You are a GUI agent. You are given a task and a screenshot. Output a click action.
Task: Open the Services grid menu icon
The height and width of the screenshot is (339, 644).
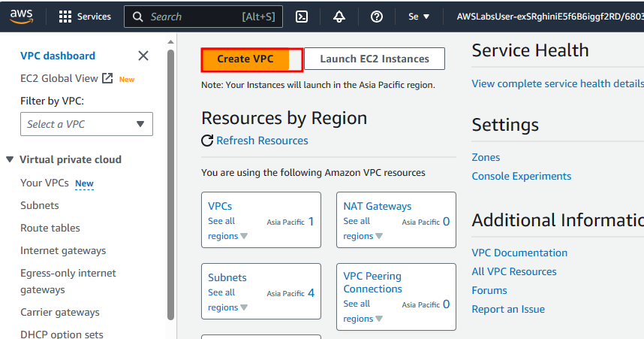coord(65,17)
